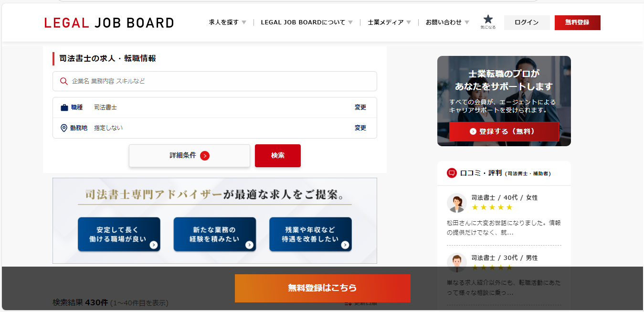Click the star favorites icon in header
Screen dimensions: 644x312
tap(487, 20)
